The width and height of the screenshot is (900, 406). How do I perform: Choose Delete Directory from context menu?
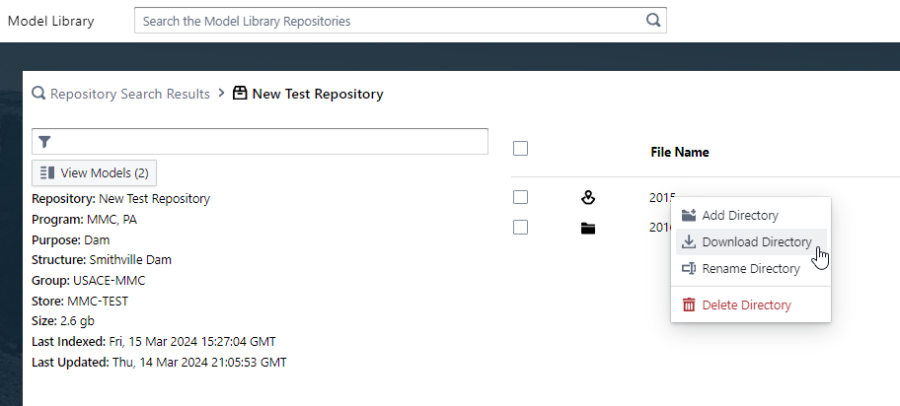746,305
